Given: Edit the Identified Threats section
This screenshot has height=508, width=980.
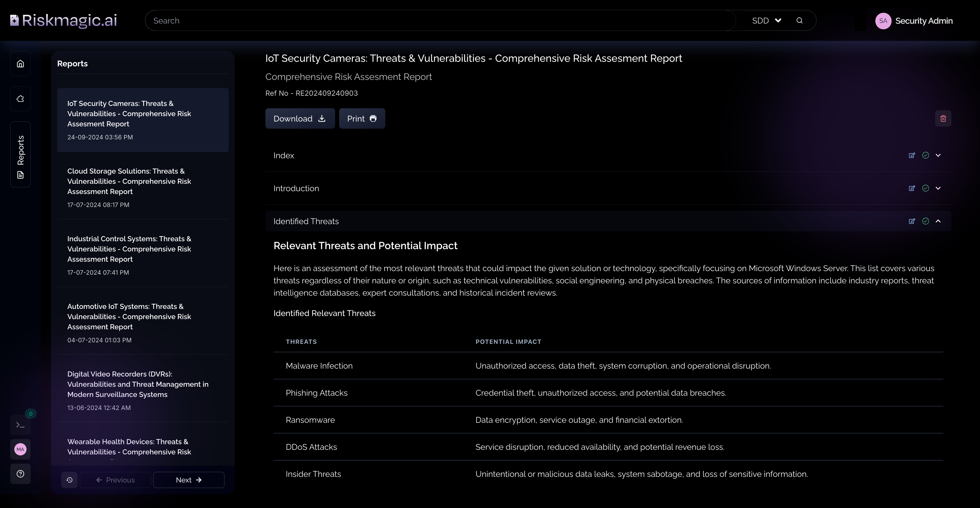Looking at the screenshot, I should 912,221.
